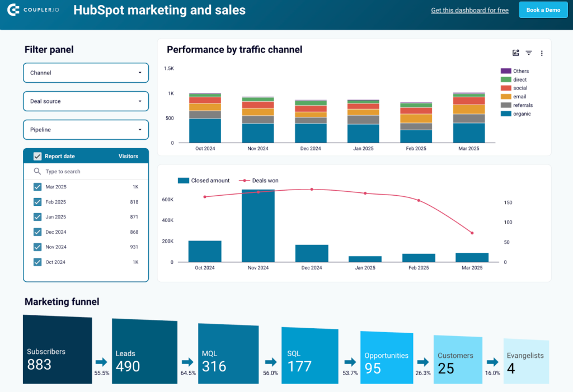Open chart explore icon in traffic channel panel
The image size is (573, 392).
[x=515, y=53]
